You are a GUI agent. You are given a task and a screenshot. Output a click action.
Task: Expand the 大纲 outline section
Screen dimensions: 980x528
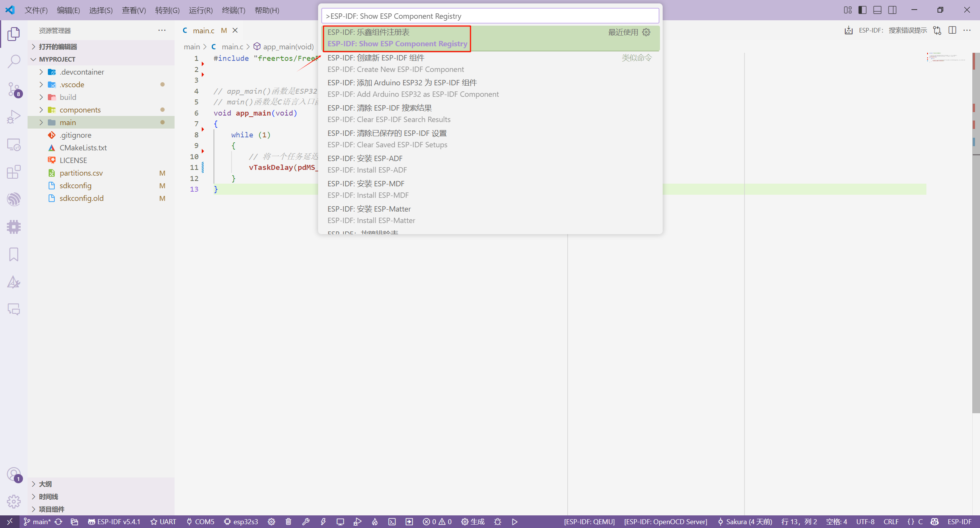tap(45, 484)
